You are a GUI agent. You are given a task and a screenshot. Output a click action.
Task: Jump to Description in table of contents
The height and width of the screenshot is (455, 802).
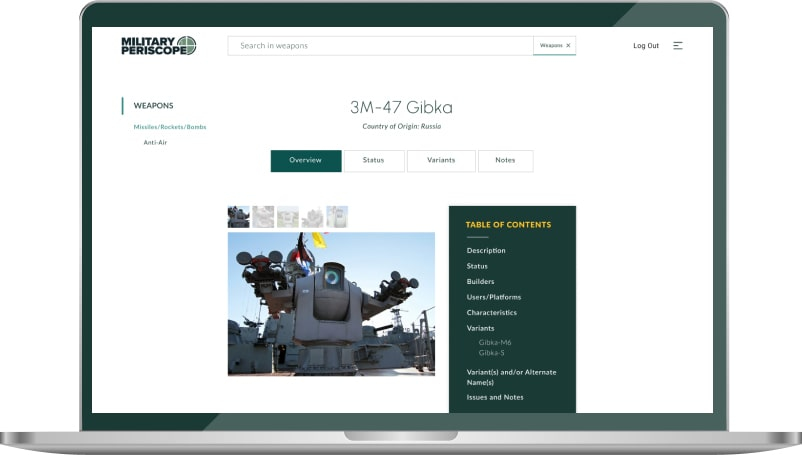[x=486, y=250]
